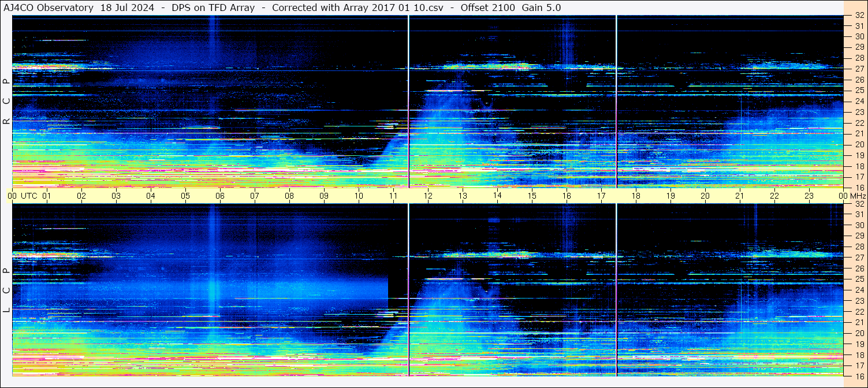
Task: Click "28" frequency tick of upper RCP panel
Action: (859, 58)
